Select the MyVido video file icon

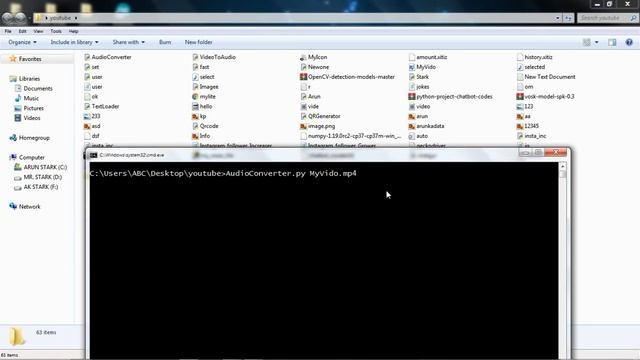[412, 67]
